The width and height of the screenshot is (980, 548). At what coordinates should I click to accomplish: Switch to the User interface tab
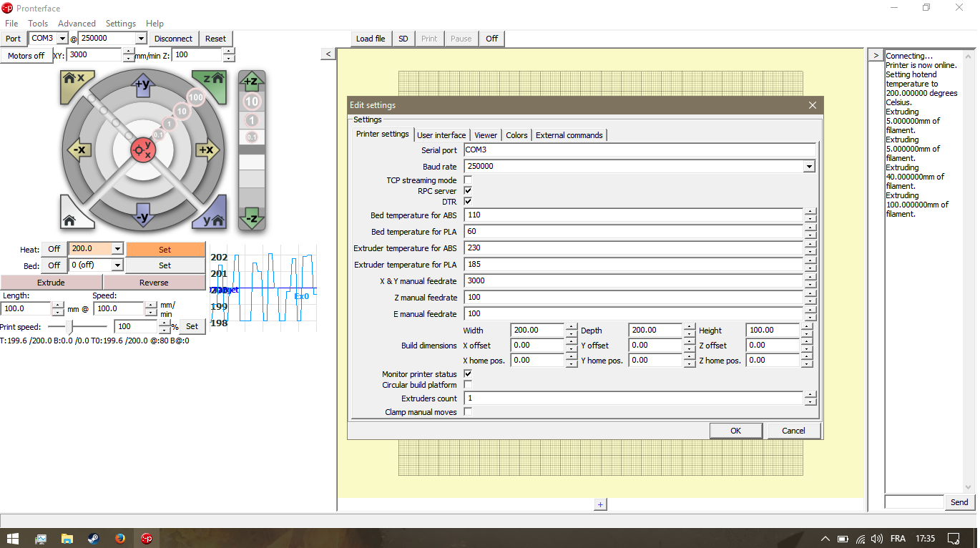441,135
